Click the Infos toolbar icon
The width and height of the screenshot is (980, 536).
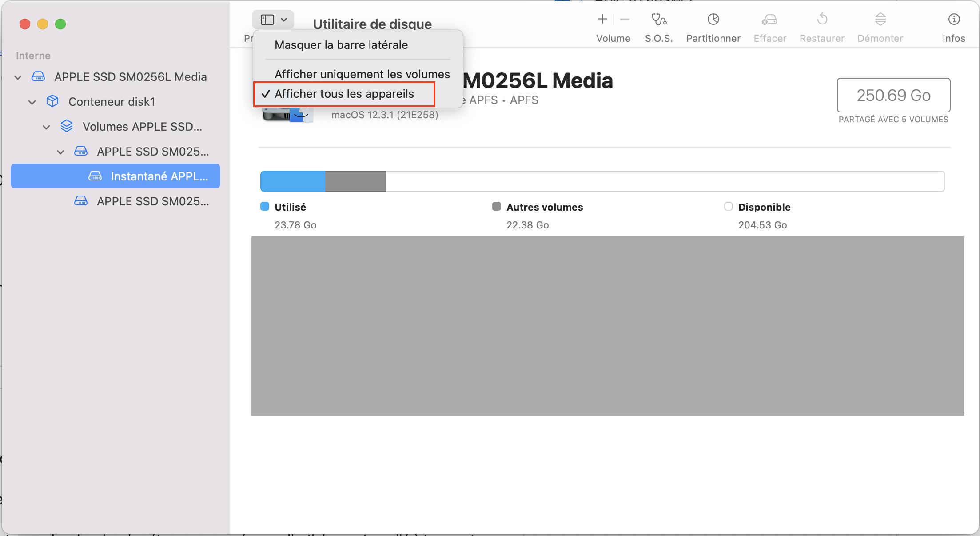pyautogui.click(x=954, y=20)
